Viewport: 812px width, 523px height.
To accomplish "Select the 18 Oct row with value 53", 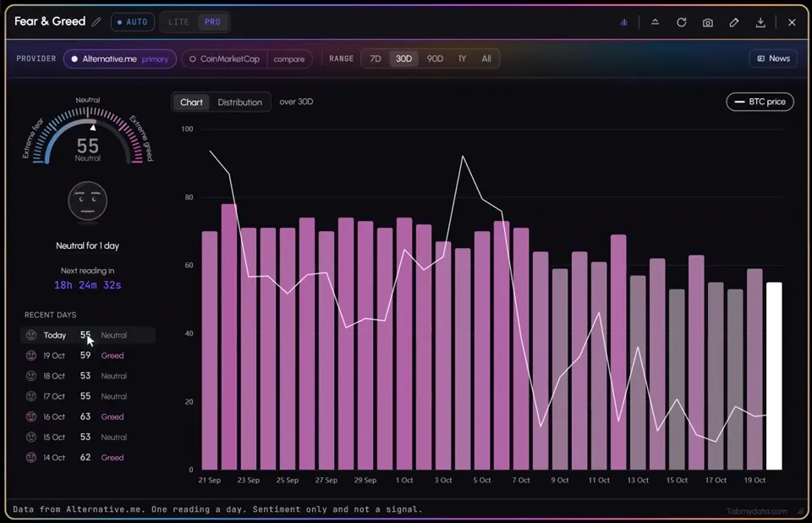I will pos(87,376).
